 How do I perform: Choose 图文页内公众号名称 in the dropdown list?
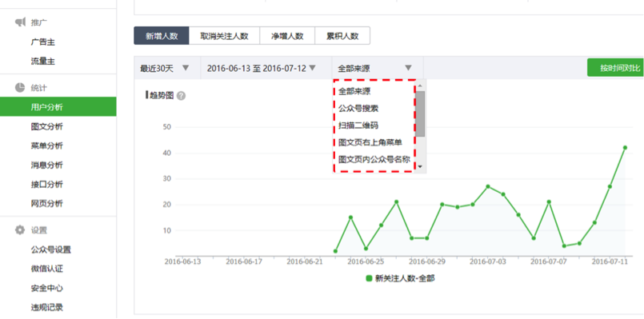point(374,159)
